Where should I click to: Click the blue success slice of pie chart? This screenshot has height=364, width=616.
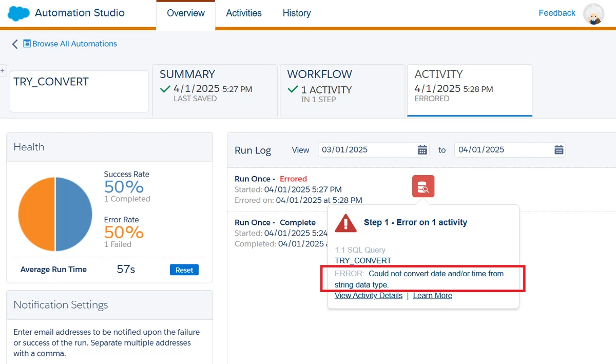point(74,214)
